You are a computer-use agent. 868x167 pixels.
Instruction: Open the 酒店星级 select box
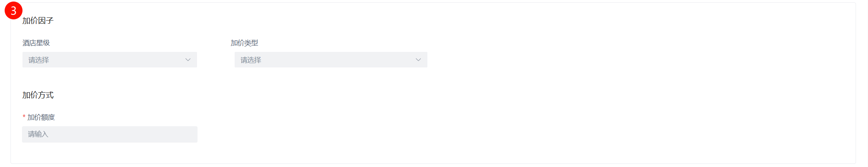110,60
